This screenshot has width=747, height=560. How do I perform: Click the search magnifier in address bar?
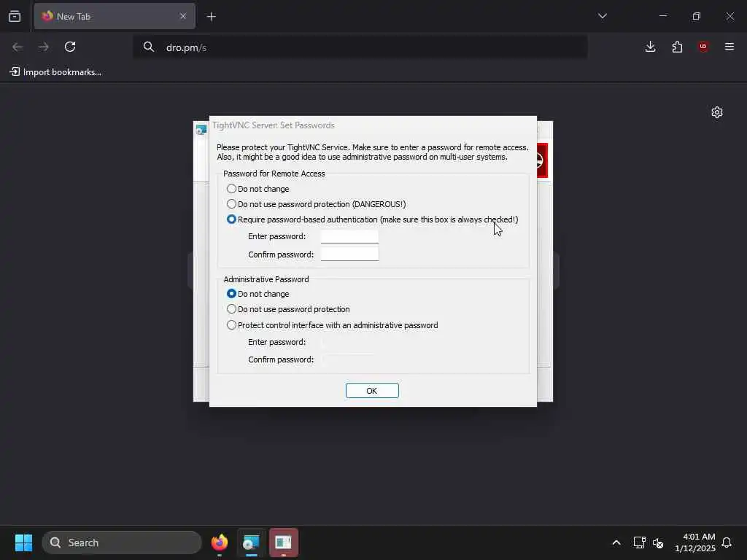[149, 47]
